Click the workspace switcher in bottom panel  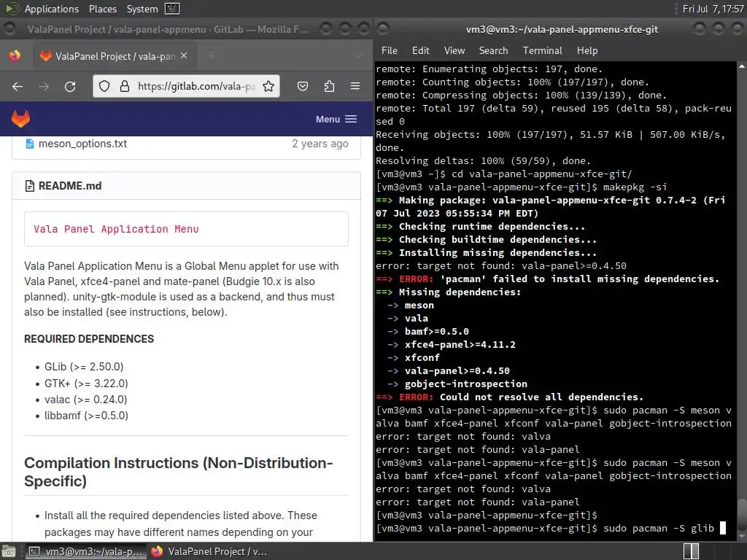[692, 551]
